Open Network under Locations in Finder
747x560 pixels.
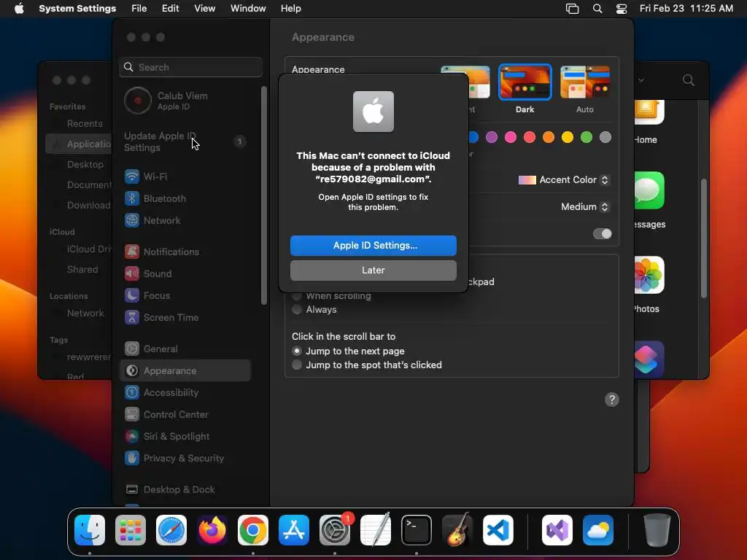(x=85, y=314)
